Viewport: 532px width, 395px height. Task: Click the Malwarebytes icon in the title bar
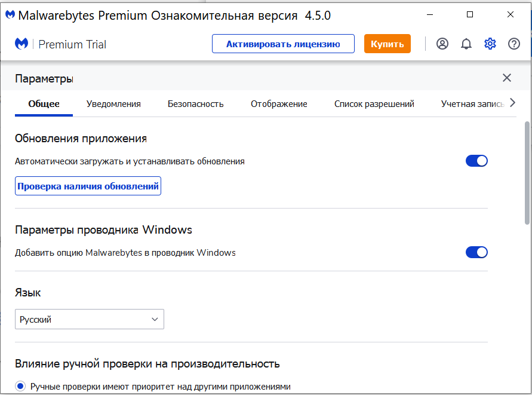pos(10,14)
